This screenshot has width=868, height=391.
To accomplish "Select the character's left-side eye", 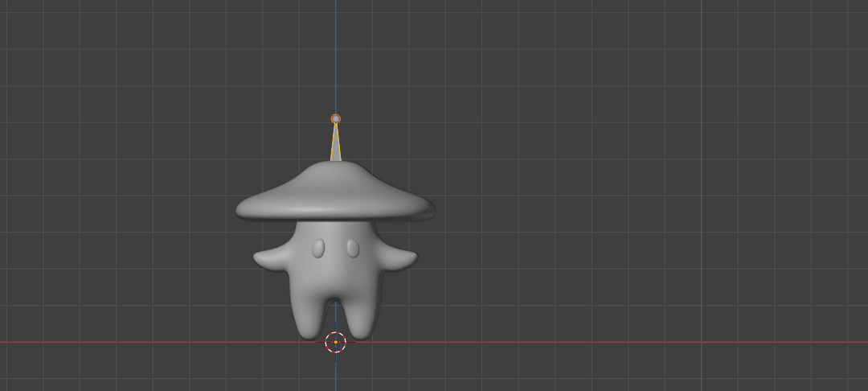I will point(318,249).
